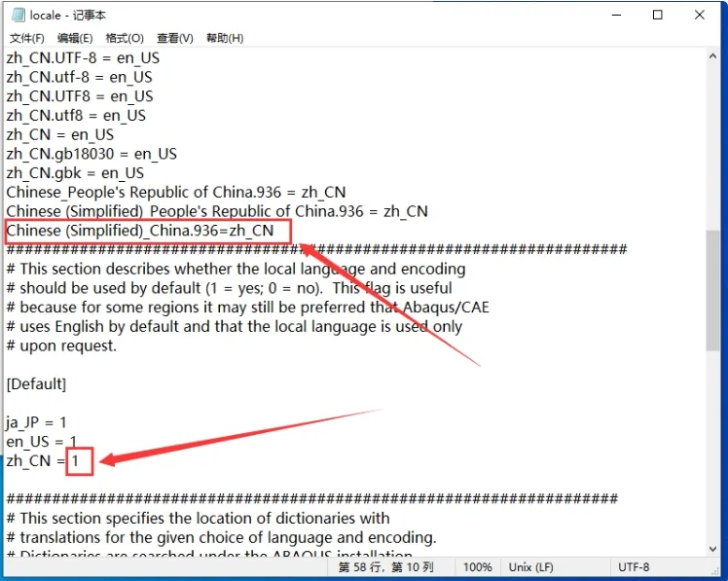728x581 pixels.
Task: Click Unix (LF) line ending indicator
Action: [x=530, y=567]
